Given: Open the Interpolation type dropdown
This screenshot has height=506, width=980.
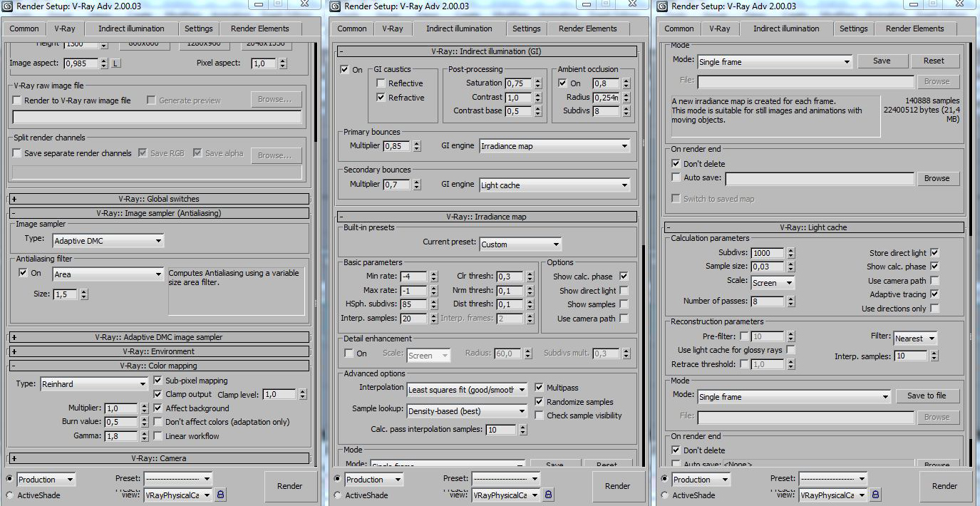Looking at the screenshot, I should pyautogui.click(x=467, y=390).
